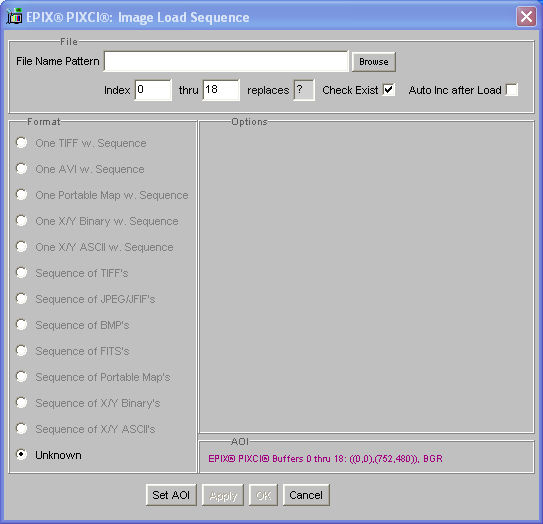Click the EPIX PIXCI title bar icon
This screenshot has width=543, height=524.
click(14, 16)
